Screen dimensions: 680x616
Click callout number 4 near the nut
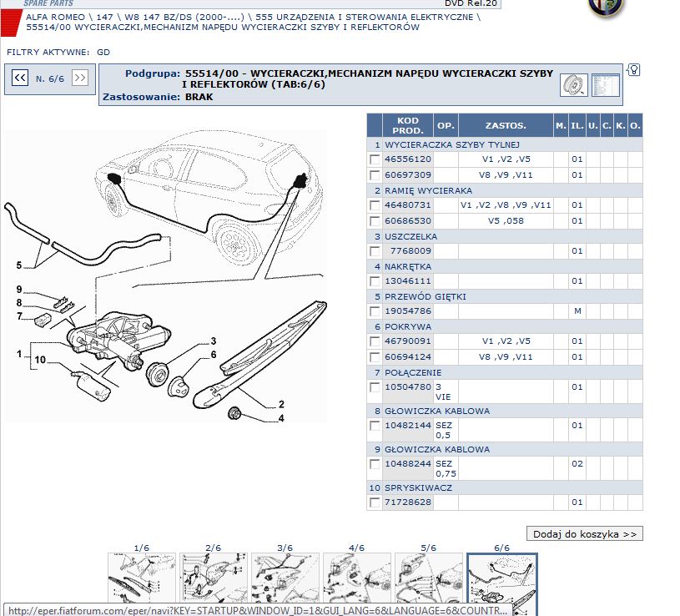coord(281,418)
